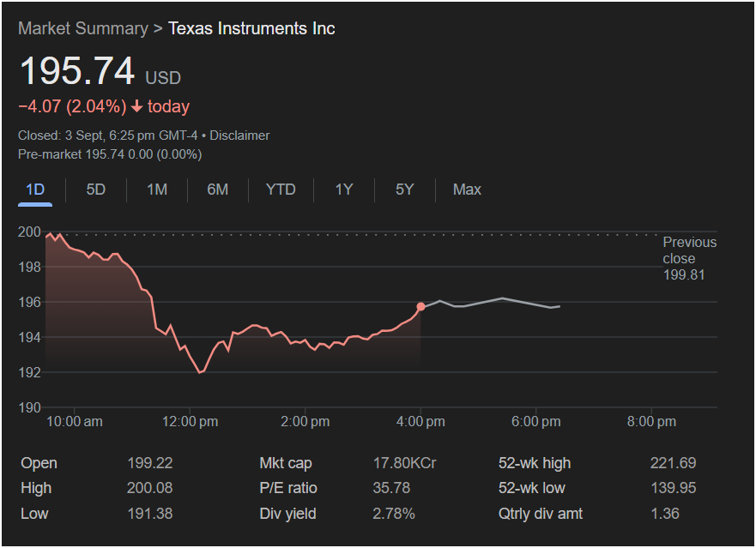Click the 10:00 am axis label
The width and height of the screenshot is (756, 548).
tap(75, 422)
